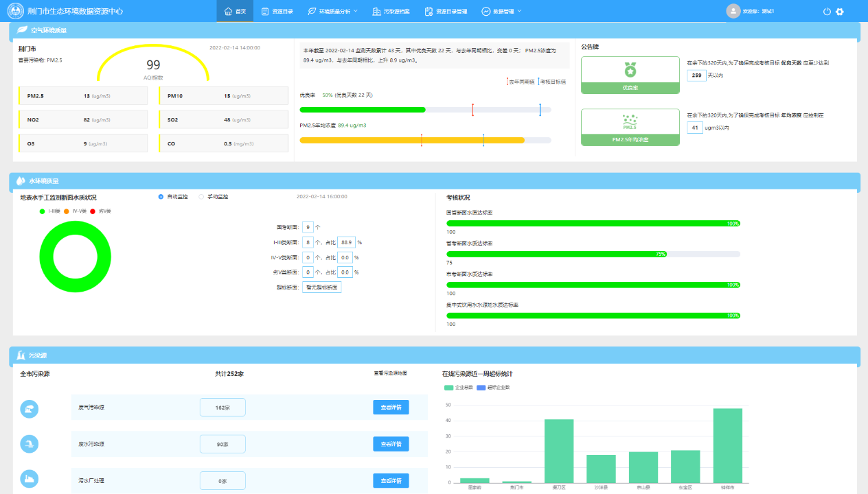The image size is (868, 494).
Task: Click the user avatar icon
Action: coord(733,11)
